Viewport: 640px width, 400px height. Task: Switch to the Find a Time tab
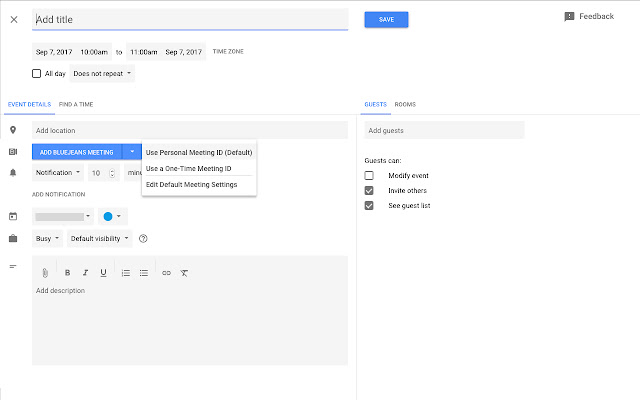(76, 104)
